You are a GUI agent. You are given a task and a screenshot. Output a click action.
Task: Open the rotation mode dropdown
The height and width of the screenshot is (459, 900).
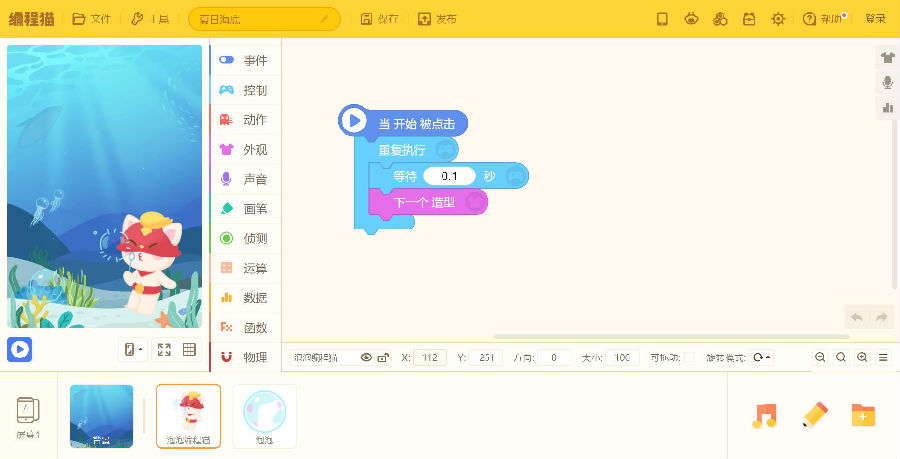pos(762,358)
